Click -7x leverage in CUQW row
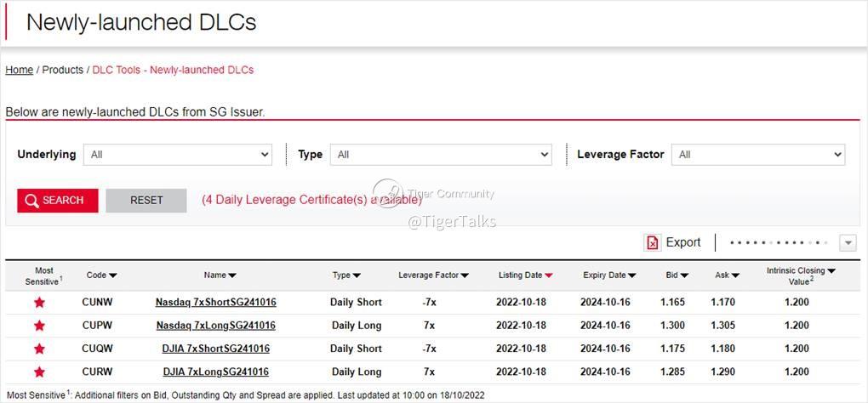This screenshot has height=403, width=868. (429, 349)
